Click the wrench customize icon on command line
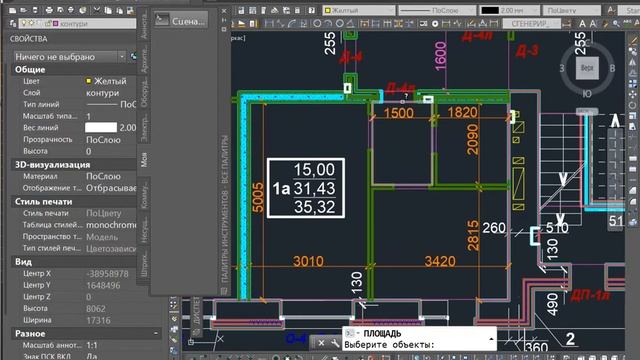This screenshot has height=360, width=640. [x=335, y=343]
